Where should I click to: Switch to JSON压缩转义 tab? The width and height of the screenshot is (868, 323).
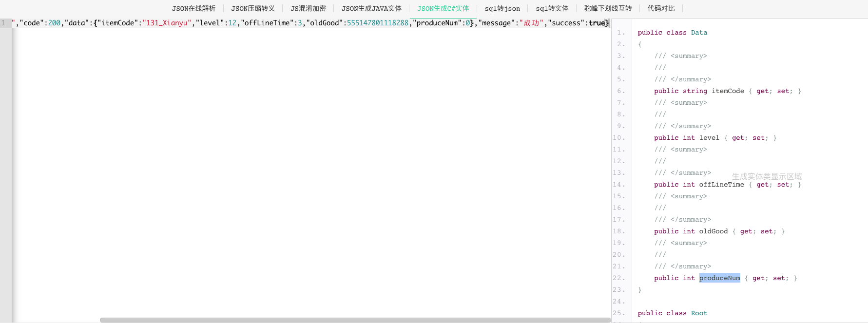253,8
